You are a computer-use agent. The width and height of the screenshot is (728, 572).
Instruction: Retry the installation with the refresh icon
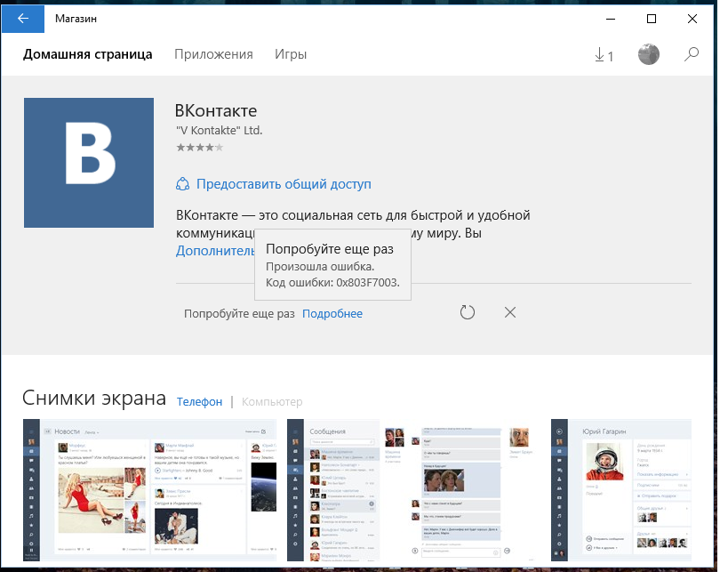coord(467,312)
